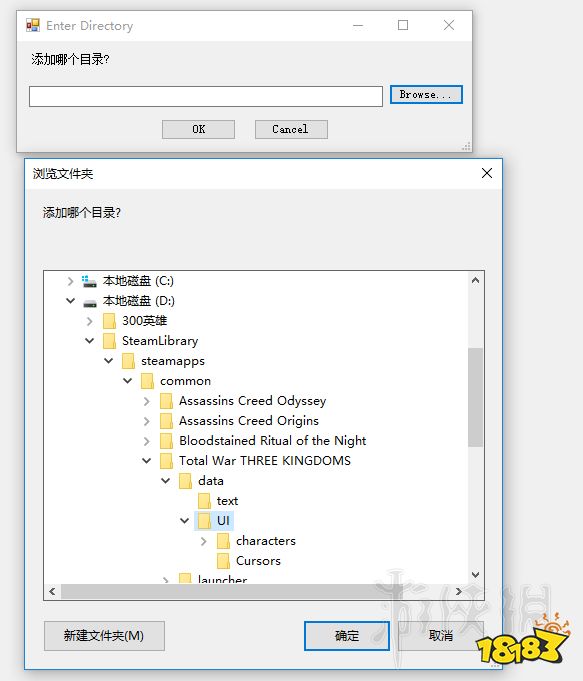Click the 取消 cancel button

pos(441,636)
